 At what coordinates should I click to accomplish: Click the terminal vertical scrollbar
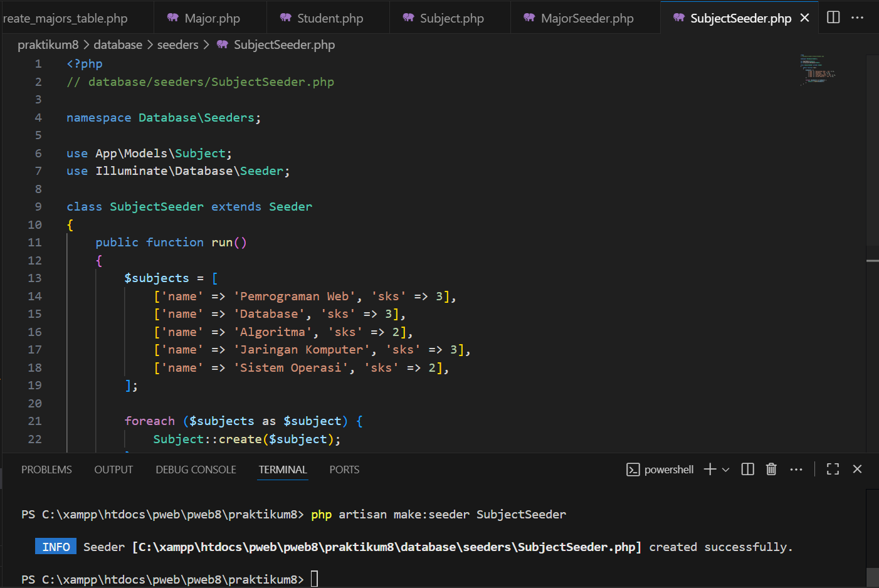(x=872, y=577)
